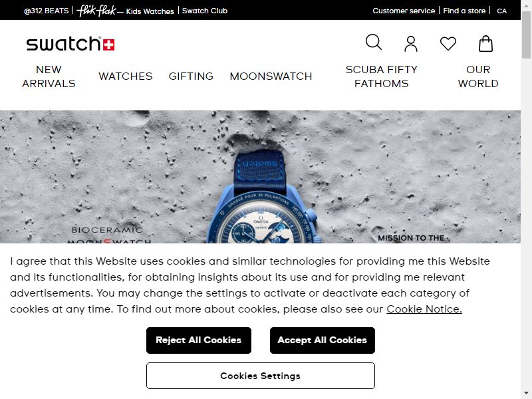Click Reject All Cookies button
532x399 pixels.
point(199,340)
